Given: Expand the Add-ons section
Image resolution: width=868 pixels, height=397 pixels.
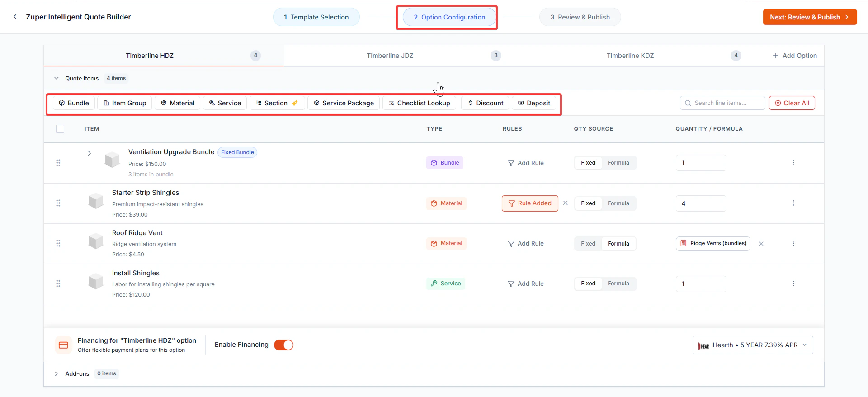Looking at the screenshot, I should 57,374.
